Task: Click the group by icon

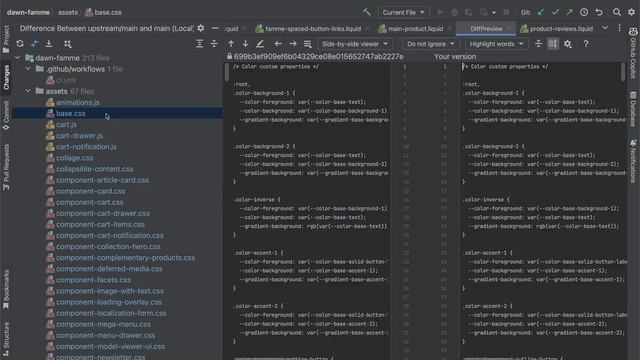Action: (68, 44)
